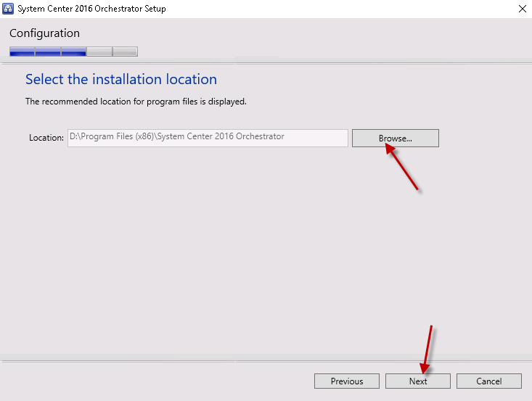Click the second filled progress bar segment
The image size is (532, 401).
(x=48, y=51)
